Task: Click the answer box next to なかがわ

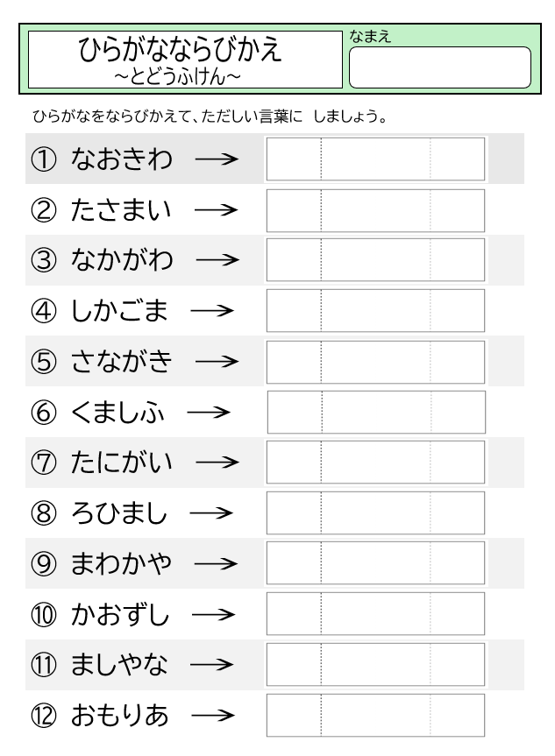Action: click(x=375, y=259)
